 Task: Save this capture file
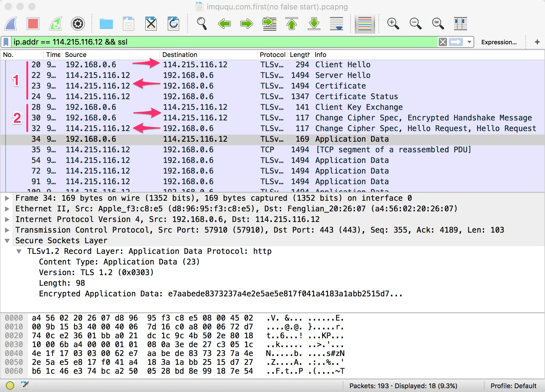pyautogui.click(x=129, y=24)
